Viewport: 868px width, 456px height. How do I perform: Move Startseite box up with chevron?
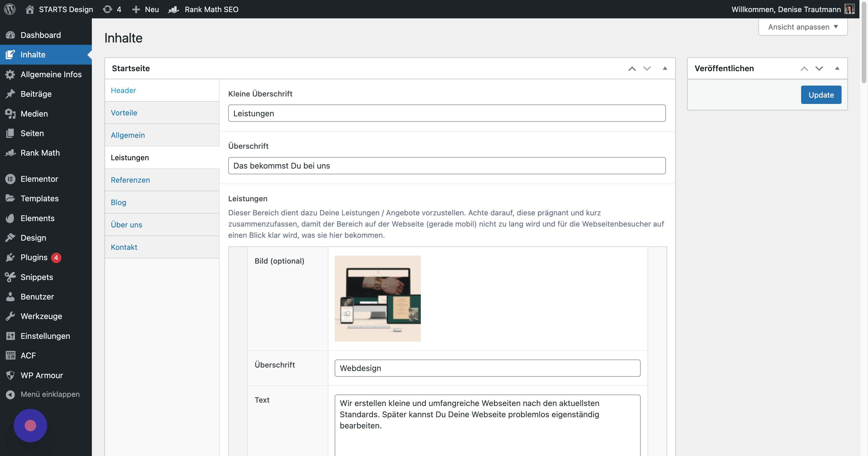632,68
